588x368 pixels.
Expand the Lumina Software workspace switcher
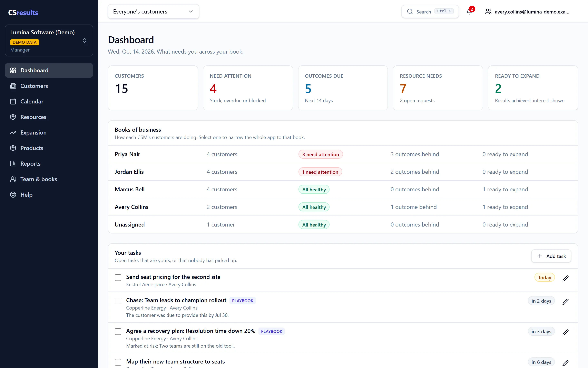[x=49, y=40]
